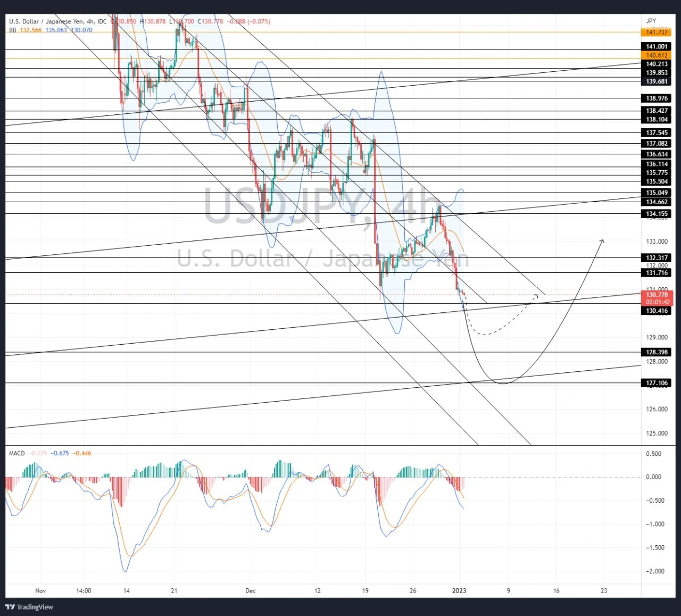Click the BB indicator label
This screenshot has height=616, width=681.
pos(13,30)
